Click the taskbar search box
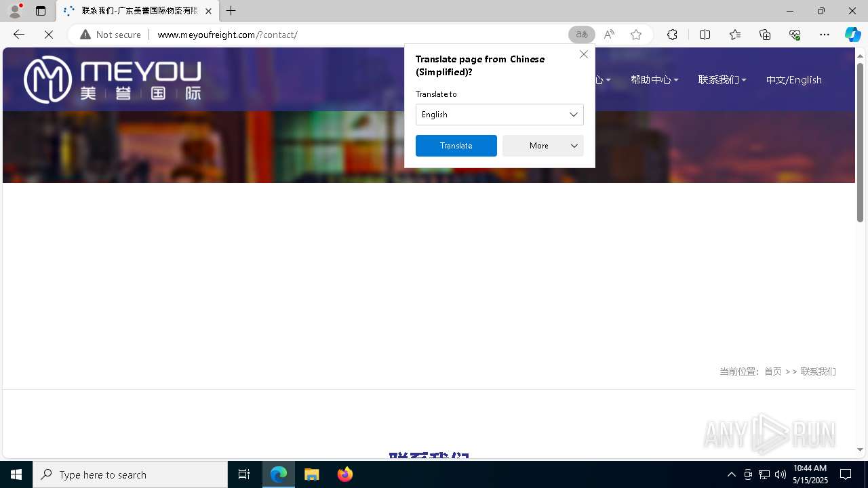This screenshot has width=868, height=488. coord(130,474)
